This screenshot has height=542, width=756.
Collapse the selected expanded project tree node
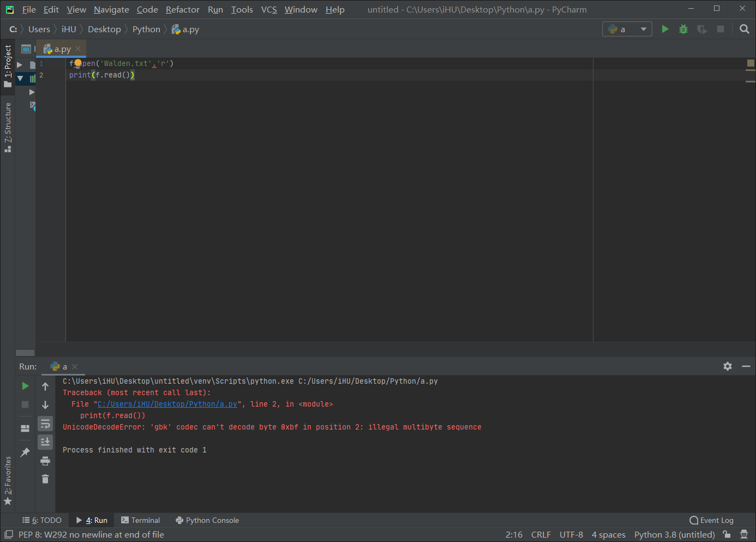(20, 79)
